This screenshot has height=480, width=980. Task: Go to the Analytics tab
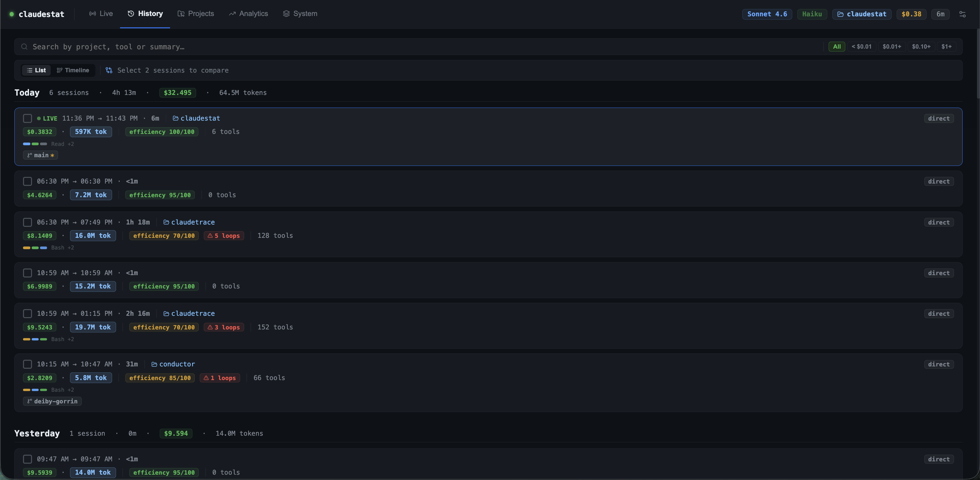248,14
